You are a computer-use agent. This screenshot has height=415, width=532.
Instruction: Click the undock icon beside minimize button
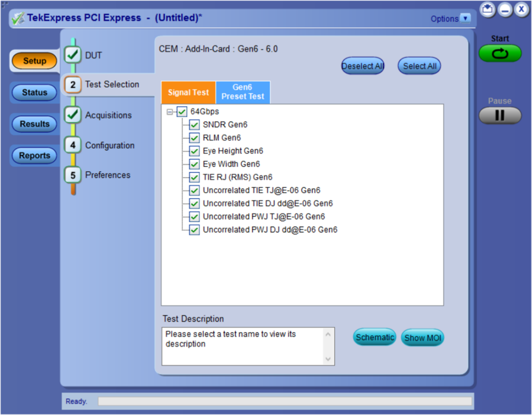tap(488, 9)
